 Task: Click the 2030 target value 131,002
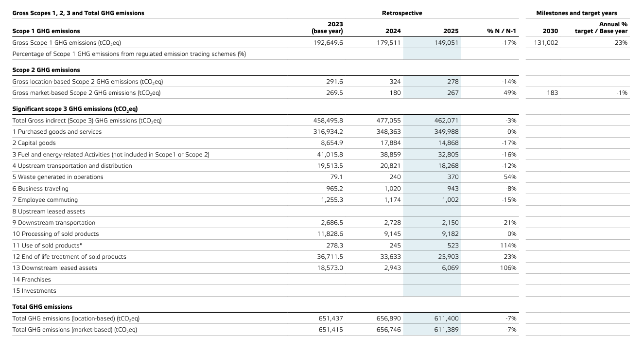tap(545, 43)
